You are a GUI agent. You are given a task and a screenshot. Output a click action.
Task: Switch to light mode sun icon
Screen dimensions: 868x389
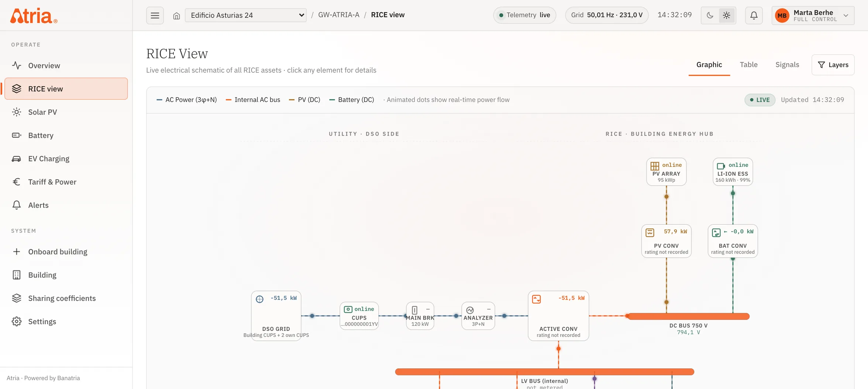(x=727, y=16)
